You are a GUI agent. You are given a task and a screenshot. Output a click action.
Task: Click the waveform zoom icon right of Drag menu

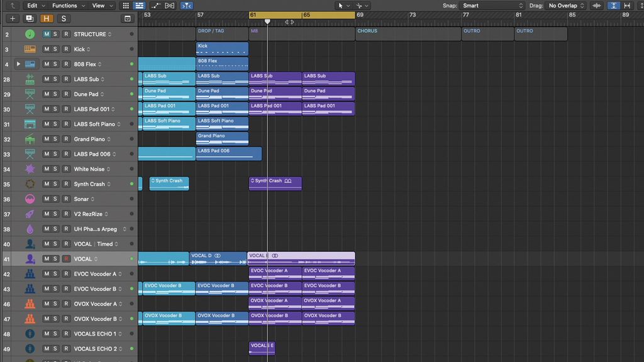(x=596, y=5)
